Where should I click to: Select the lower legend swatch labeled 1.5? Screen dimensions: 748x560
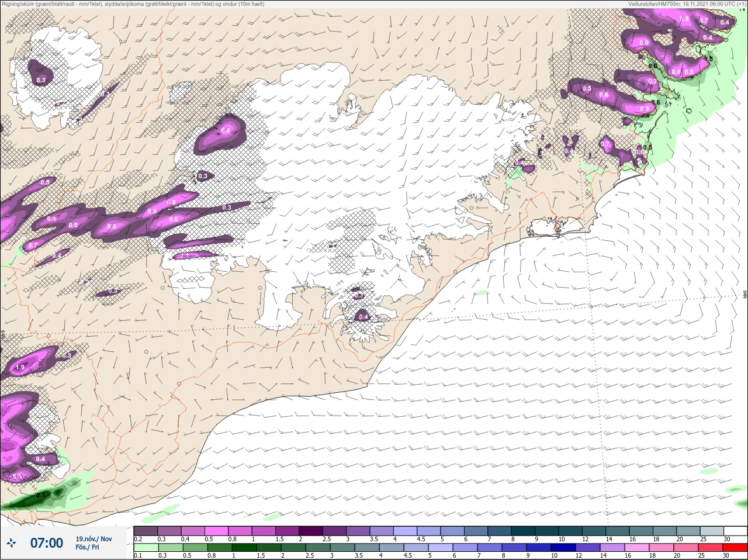click(268, 548)
